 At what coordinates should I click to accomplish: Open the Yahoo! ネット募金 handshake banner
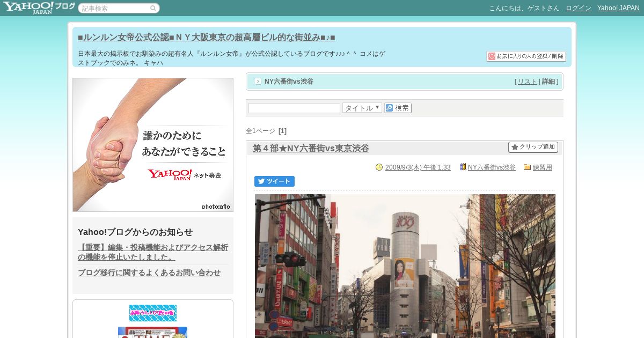click(153, 145)
